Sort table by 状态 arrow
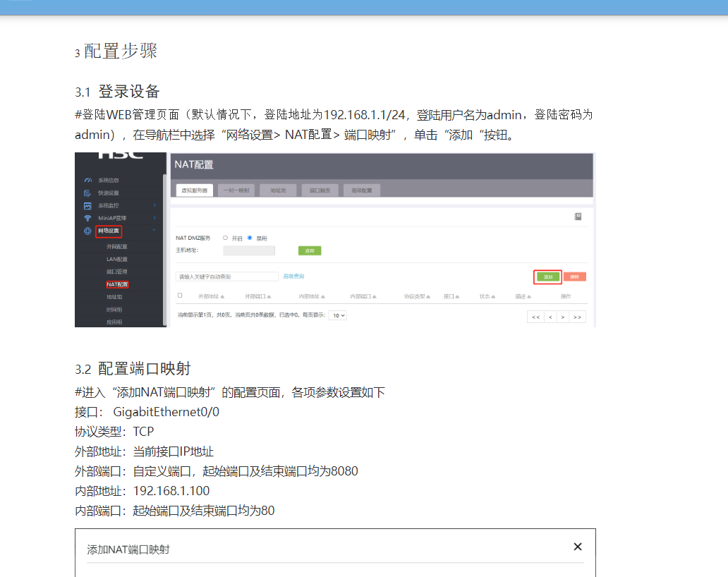The height and width of the screenshot is (577, 728). pos(493,297)
